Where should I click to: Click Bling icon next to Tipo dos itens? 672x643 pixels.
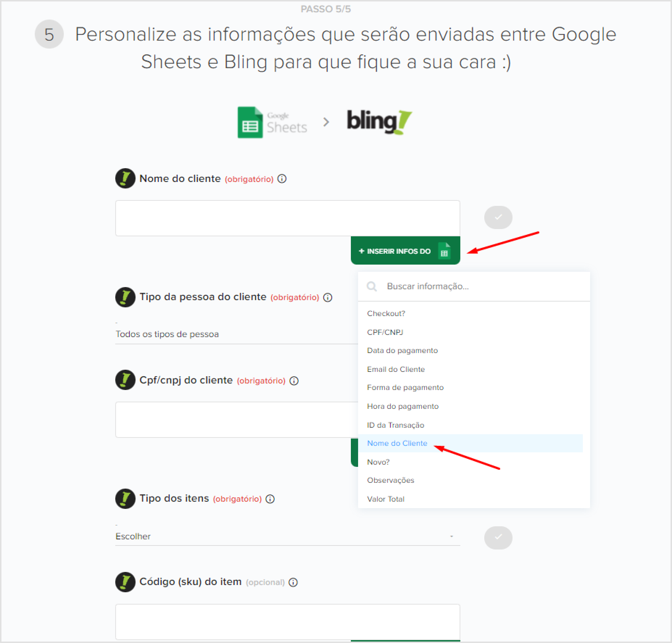coord(125,499)
